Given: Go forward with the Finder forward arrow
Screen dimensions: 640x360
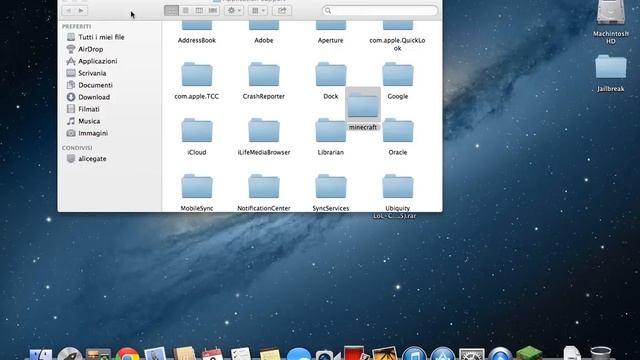Looking at the screenshot, I should pyautogui.click(x=82, y=11).
